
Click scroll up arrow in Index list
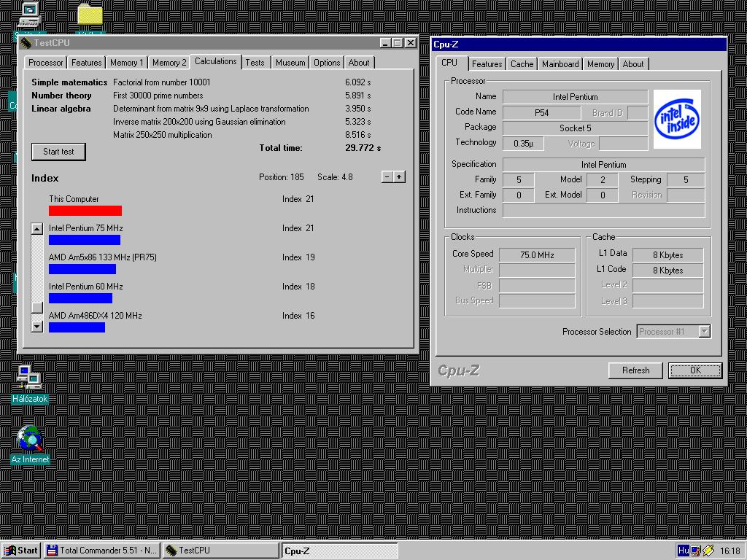click(37, 229)
